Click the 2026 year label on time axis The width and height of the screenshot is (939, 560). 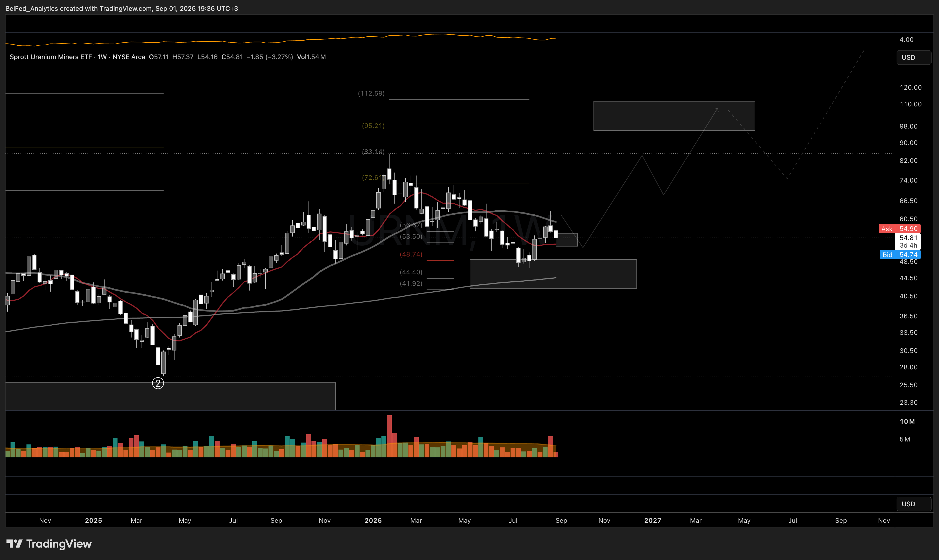(373, 520)
